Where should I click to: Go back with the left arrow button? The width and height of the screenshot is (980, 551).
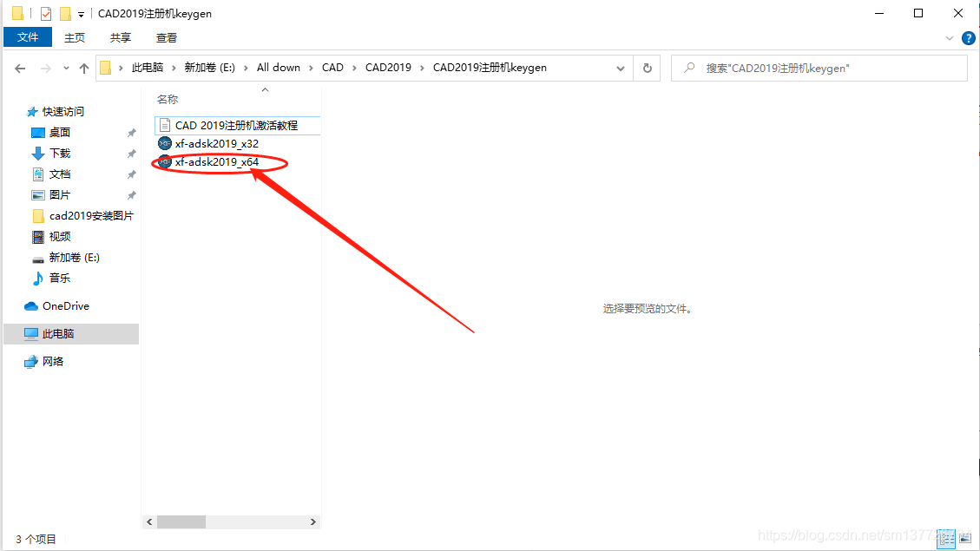pyautogui.click(x=20, y=68)
